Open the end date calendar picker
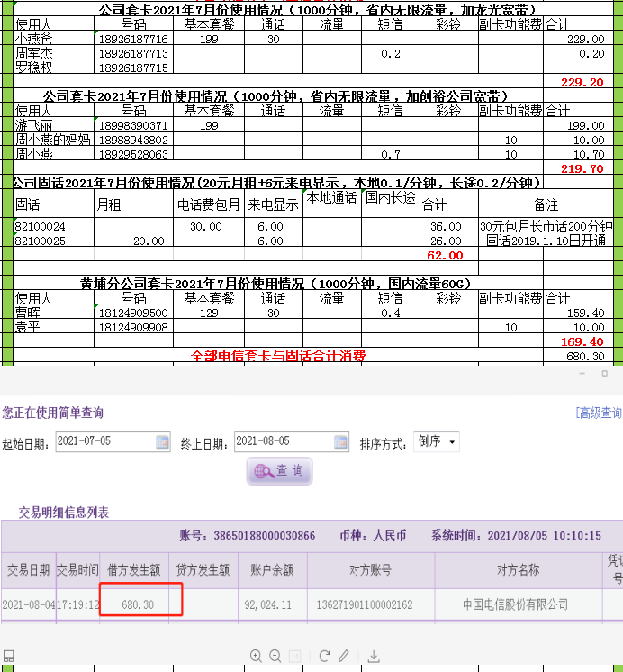This screenshot has height=672, width=623. [x=339, y=442]
